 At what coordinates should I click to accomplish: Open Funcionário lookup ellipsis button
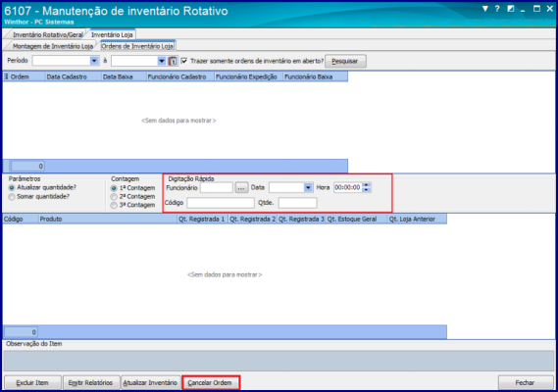pyautogui.click(x=241, y=188)
